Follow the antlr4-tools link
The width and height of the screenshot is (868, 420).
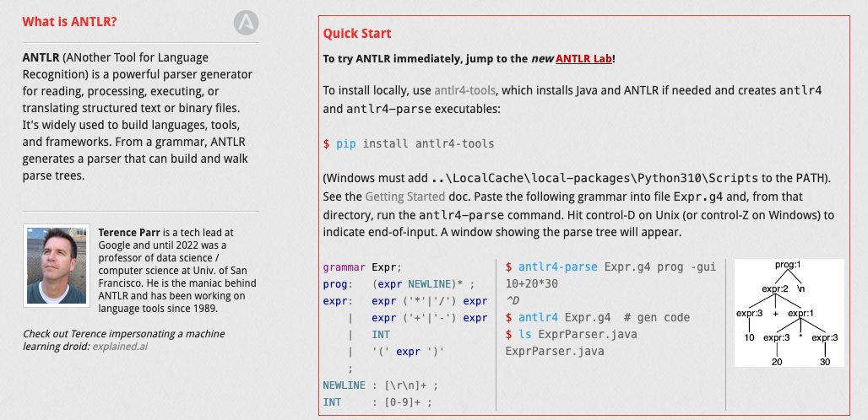[x=464, y=90]
